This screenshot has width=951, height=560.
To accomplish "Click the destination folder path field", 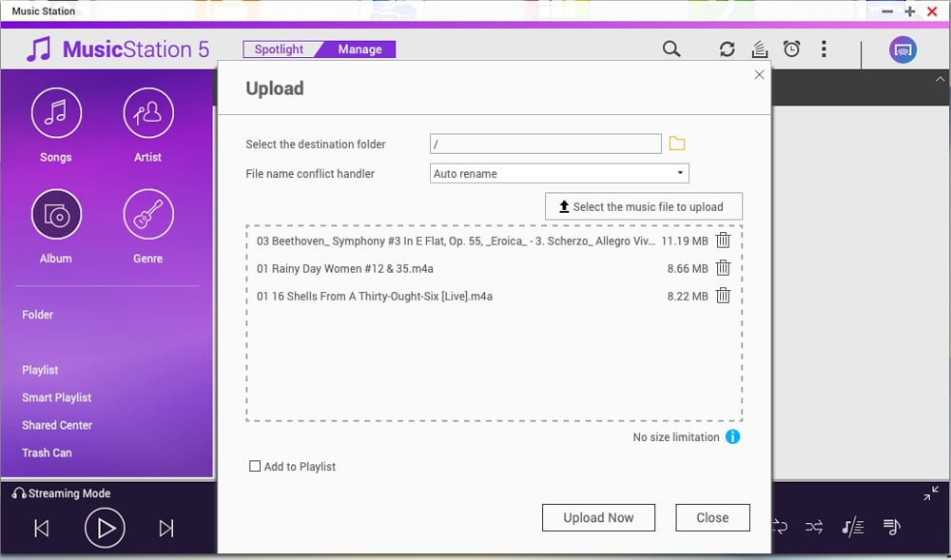I will [x=545, y=144].
